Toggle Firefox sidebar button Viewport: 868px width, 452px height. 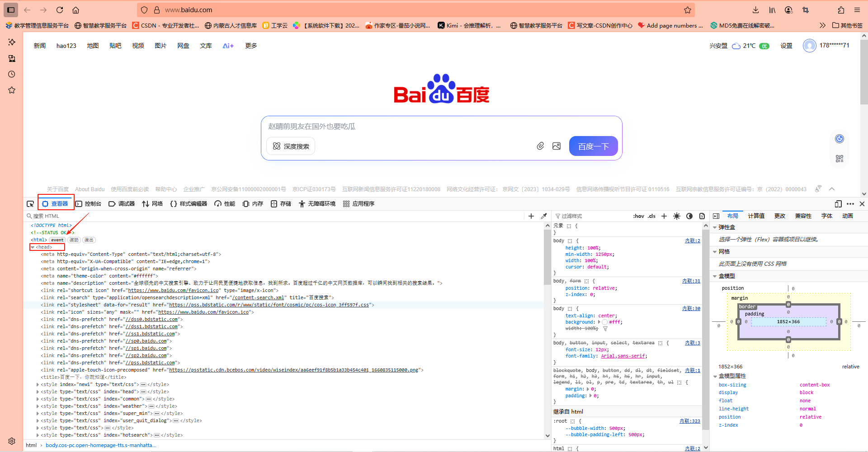11,10
